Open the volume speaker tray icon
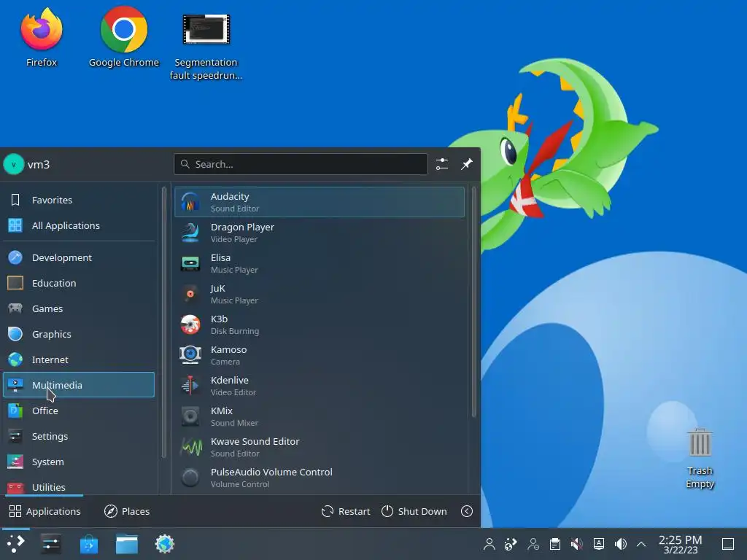Viewport: 747px width, 560px height. tap(620, 544)
